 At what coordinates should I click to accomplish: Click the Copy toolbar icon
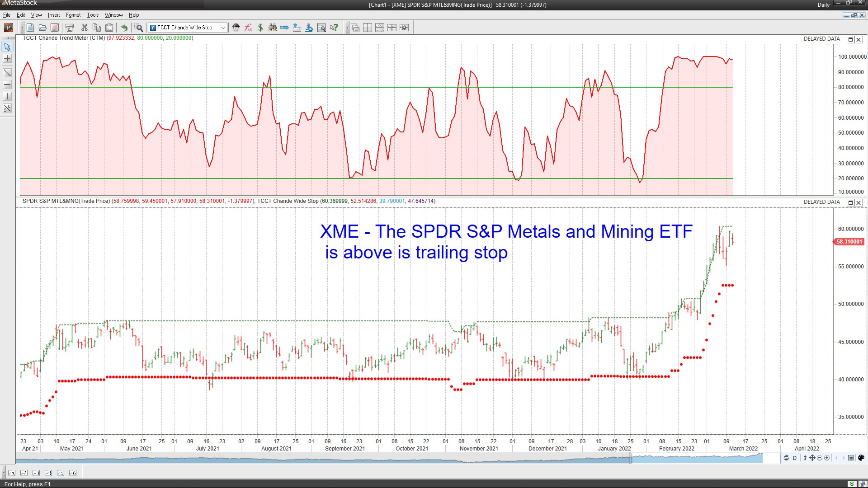click(97, 28)
